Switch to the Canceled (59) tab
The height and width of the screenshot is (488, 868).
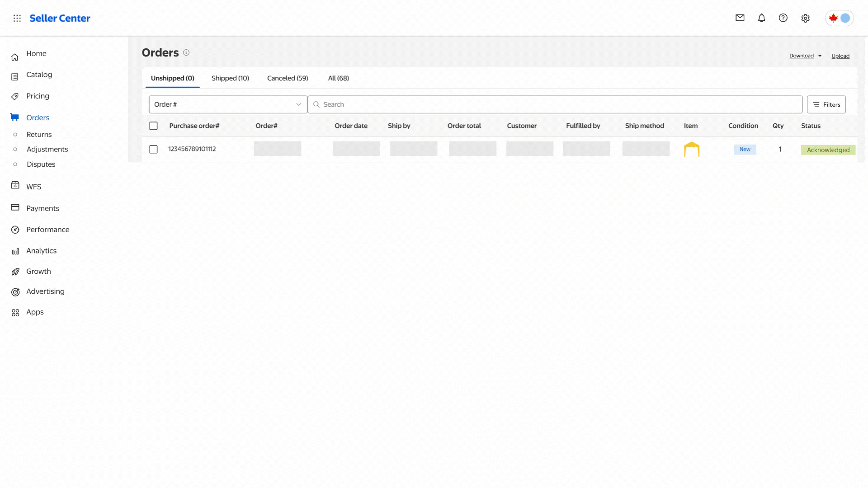click(x=288, y=78)
